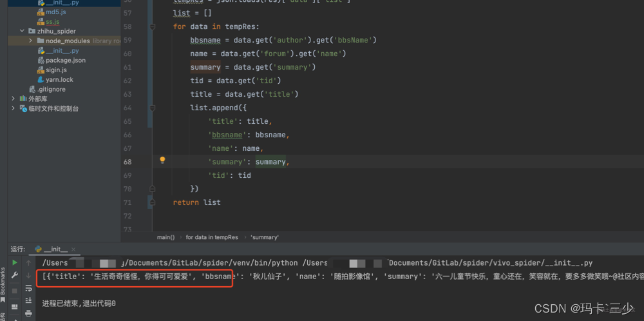The width and height of the screenshot is (644, 321).
Task: Open yarn.lock file
Action: [59, 79]
